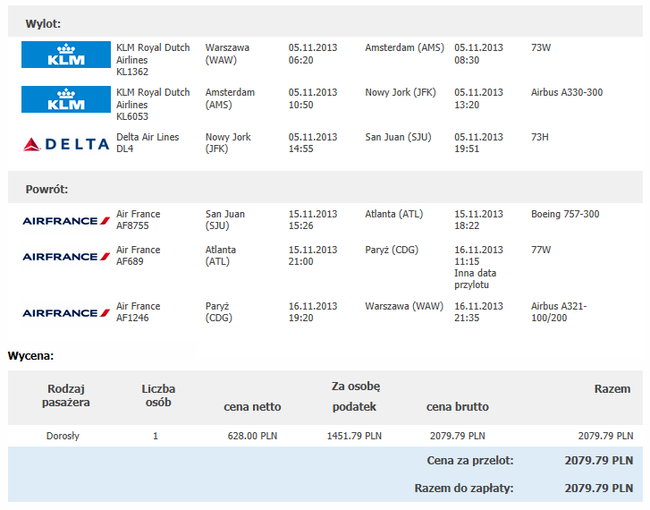
Task: Click the Boeing 757-300 aircraft label
Action: pos(565,214)
